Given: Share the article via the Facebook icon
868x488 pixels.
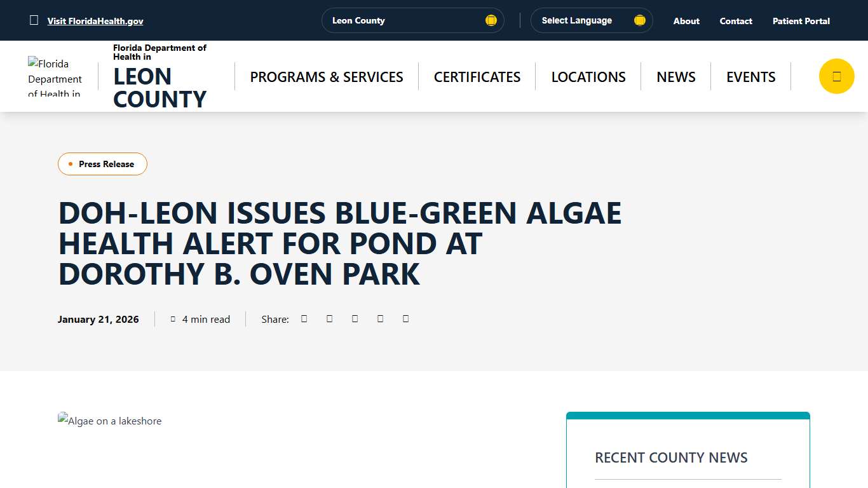Looking at the screenshot, I should [304, 318].
